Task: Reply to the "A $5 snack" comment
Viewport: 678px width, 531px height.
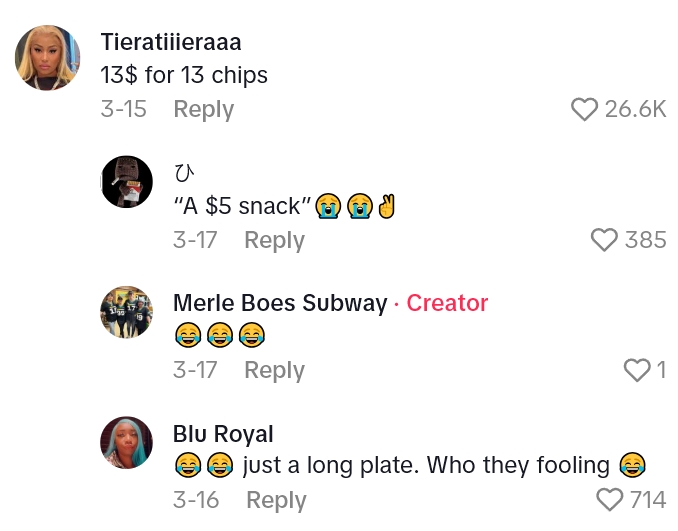Action: 274,240
